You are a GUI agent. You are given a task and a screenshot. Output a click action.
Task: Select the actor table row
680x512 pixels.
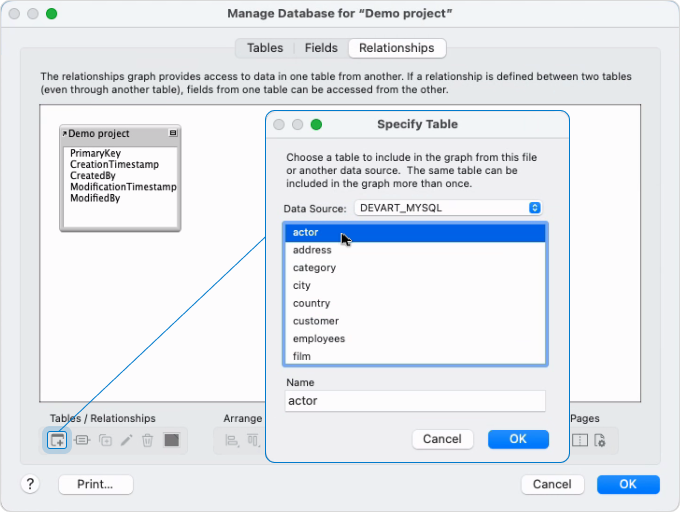[415, 232]
